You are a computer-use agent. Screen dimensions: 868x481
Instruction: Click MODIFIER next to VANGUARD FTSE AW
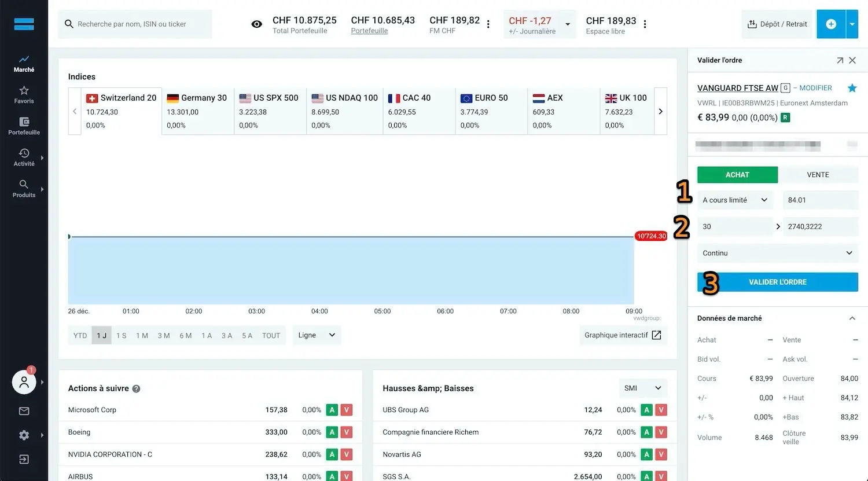[x=815, y=87]
